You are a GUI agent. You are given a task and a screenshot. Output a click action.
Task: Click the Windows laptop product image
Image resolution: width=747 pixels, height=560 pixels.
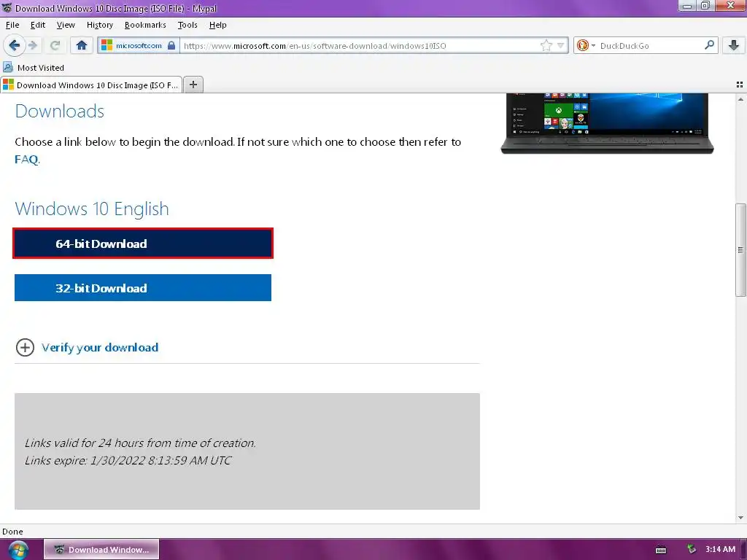607,123
